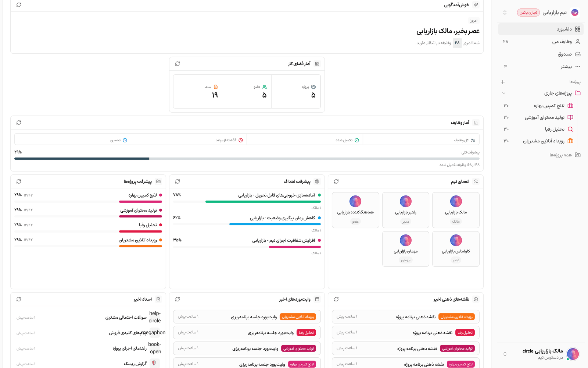Click the workspace logo تیم بازاریابی
Image resolution: width=588 pixels, height=368 pixels.
click(x=575, y=13)
